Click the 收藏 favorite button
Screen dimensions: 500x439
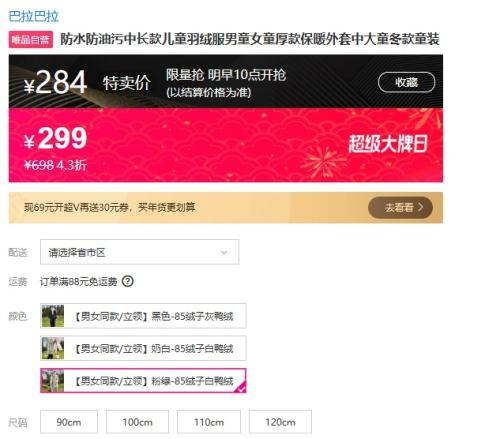[x=406, y=82]
